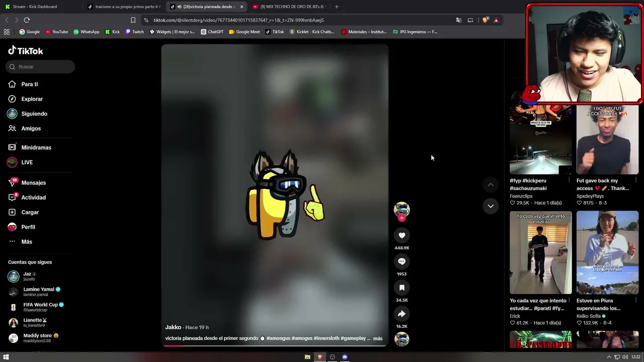Open the three-dot menu on the Fut gave back card

point(636,180)
